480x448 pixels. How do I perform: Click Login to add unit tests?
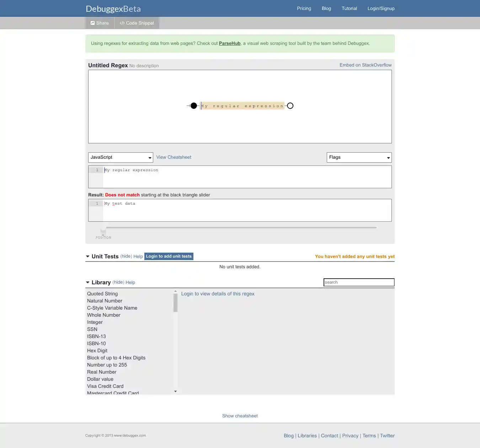point(169,256)
